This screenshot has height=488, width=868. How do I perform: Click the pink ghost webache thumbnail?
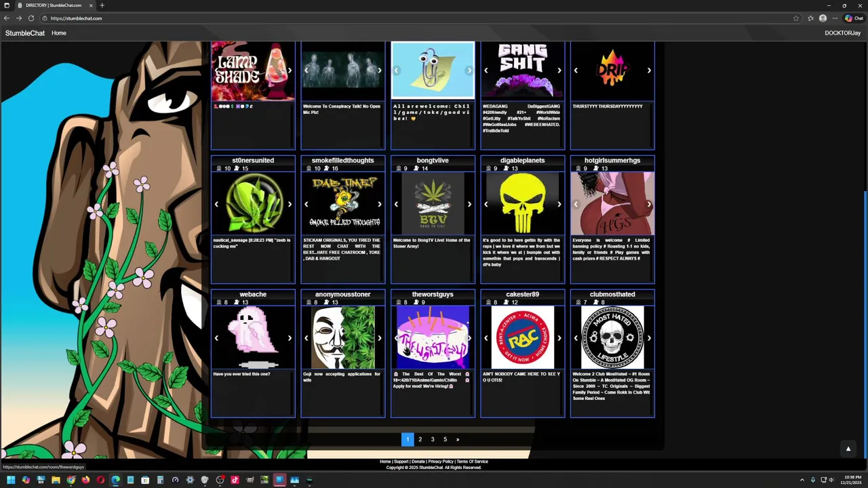[x=253, y=338]
